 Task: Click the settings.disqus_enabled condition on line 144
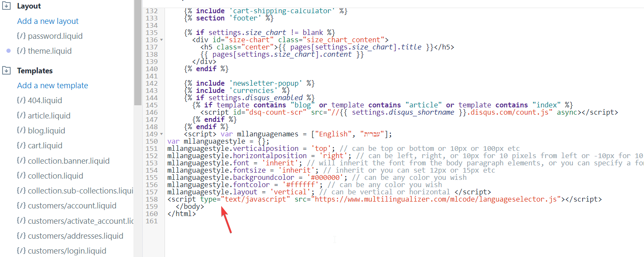[249, 98]
